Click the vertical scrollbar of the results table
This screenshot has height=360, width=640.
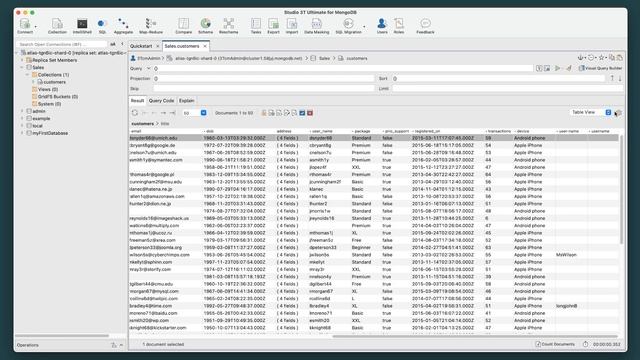(x=621, y=190)
